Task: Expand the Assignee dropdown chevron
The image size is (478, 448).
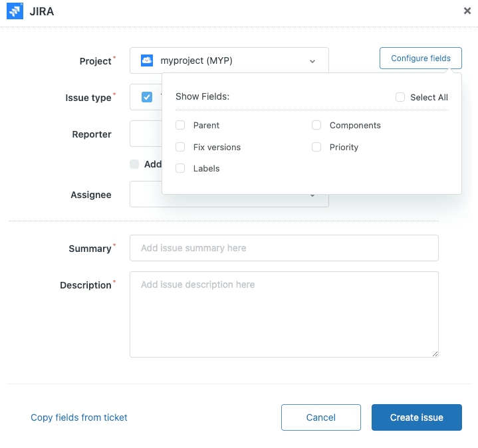Action: coord(312,195)
